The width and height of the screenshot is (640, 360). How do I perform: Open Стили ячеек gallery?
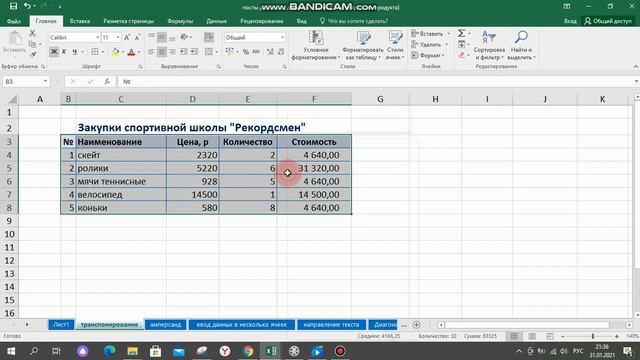coord(395,45)
